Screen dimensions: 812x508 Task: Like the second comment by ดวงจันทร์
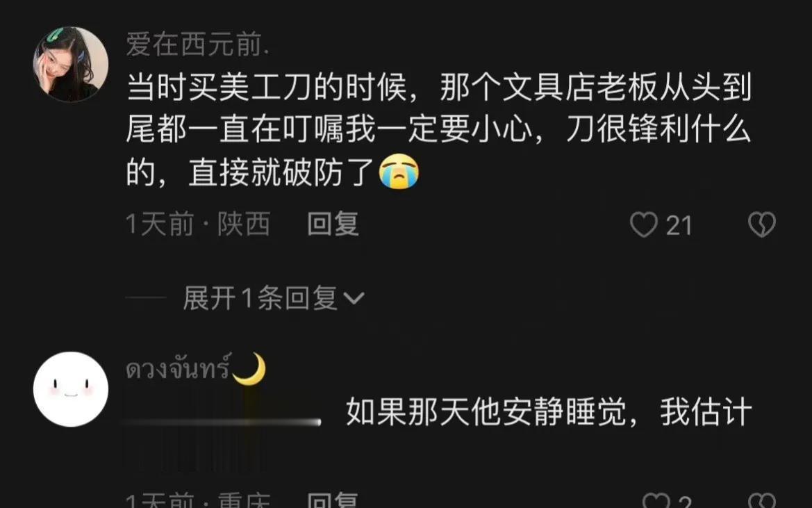[x=656, y=500]
